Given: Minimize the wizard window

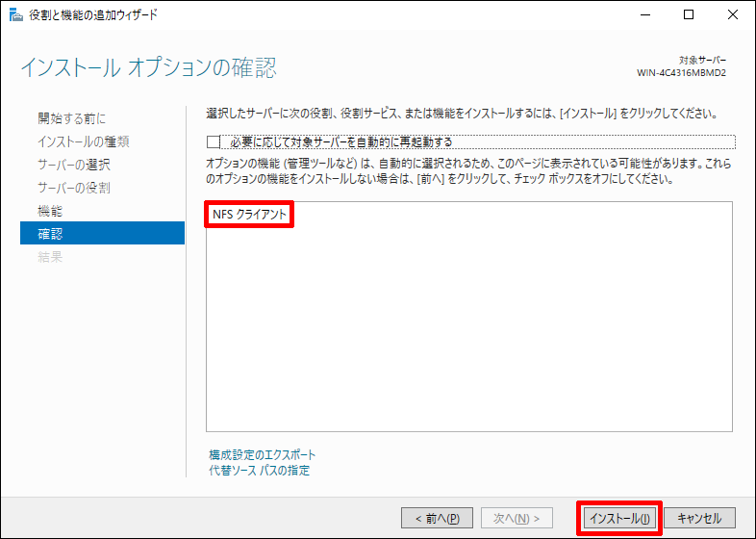Looking at the screenshot, I should 645,15.
